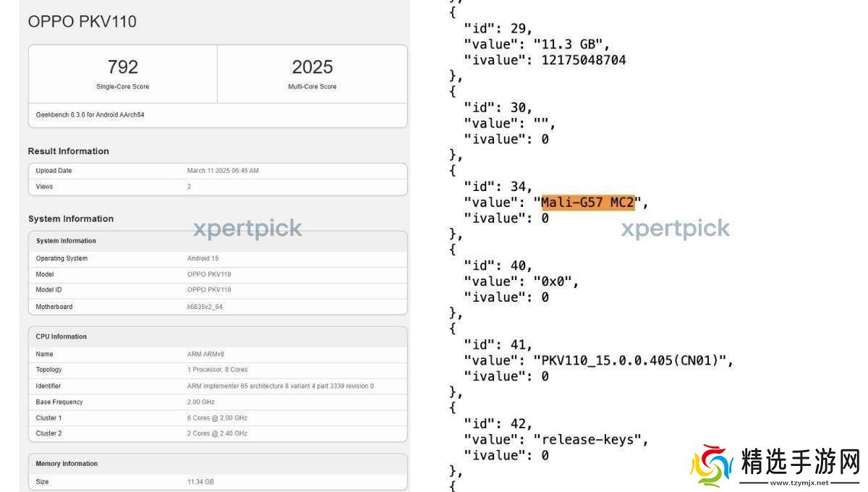
Task: Click the Geekbench 6.3.0 for Android text
Action: pos(90,114)
